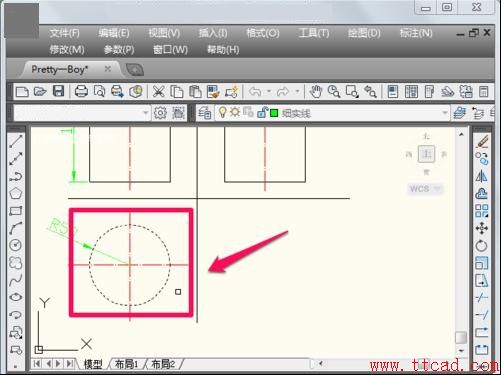Click the Mirror tool icon
This screenshot has height=375, width=501.
point(482,176)
